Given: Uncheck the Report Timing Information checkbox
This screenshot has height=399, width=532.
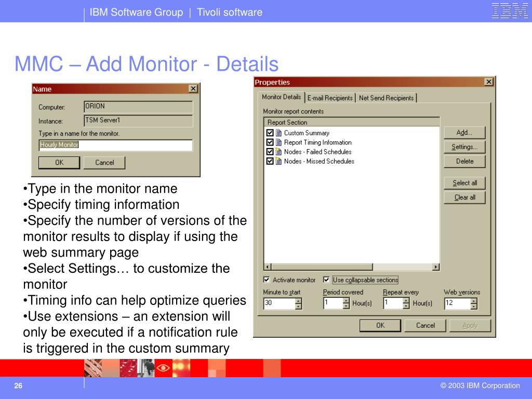Looking at the screenshot, I should 270,142.
